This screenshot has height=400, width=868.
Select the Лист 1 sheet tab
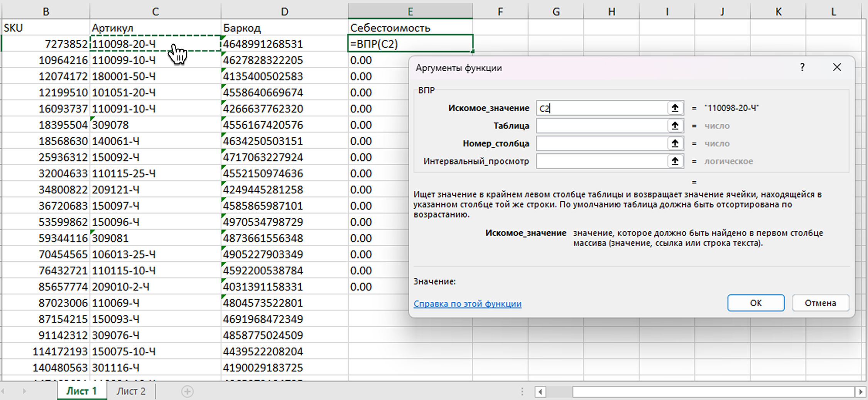pos(82,391)
